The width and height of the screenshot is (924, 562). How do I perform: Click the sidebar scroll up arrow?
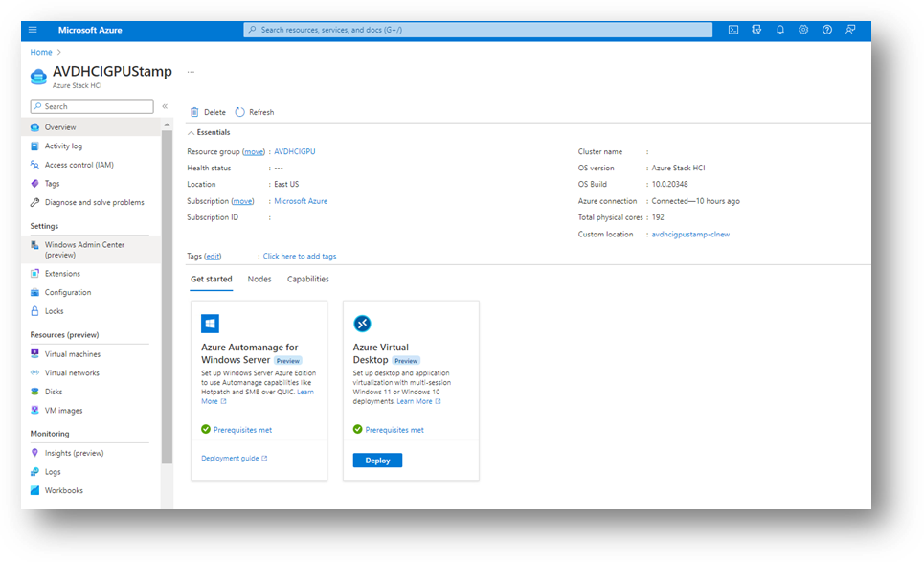coord(167,125)
